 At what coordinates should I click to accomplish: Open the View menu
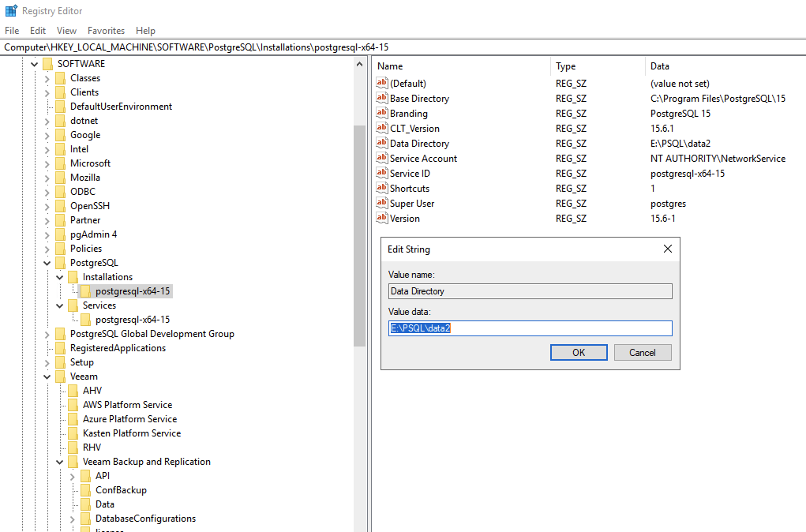click(66, 30)
